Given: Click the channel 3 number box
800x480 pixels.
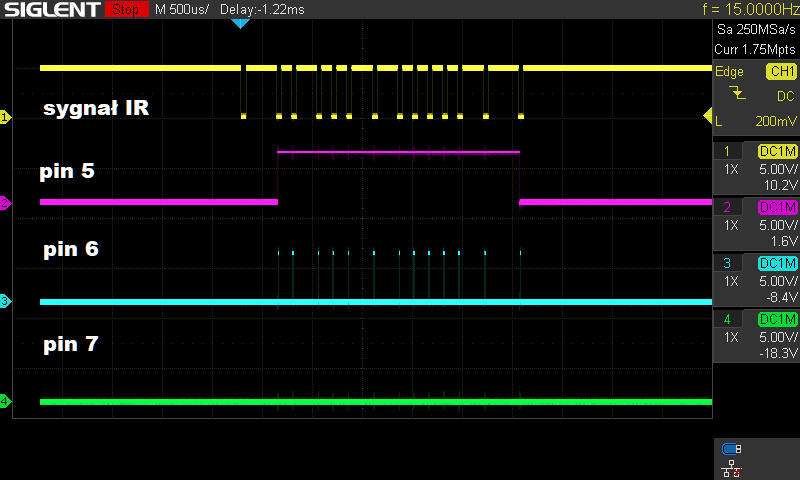Looking at the screenshot, I should coord(727,263).
